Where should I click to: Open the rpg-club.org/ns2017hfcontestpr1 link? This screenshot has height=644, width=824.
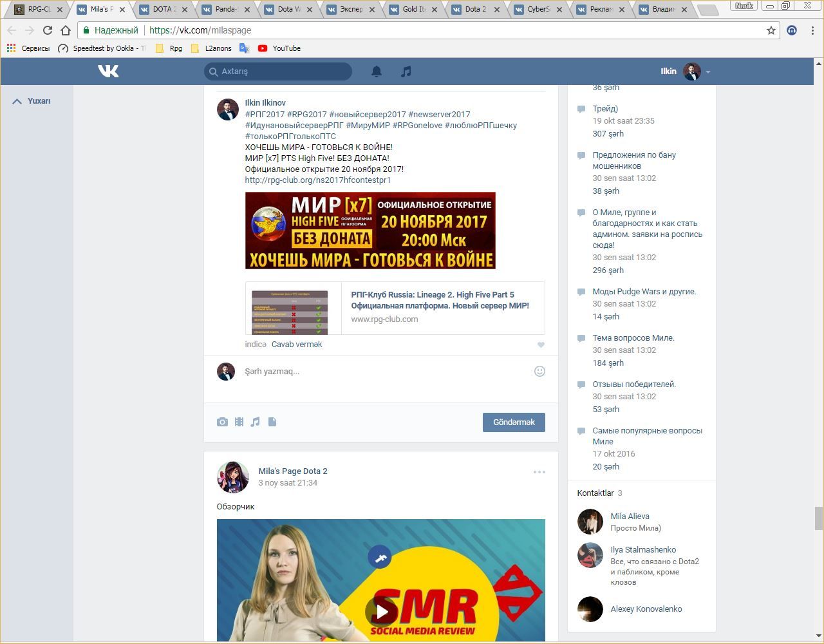pos(318,180)
